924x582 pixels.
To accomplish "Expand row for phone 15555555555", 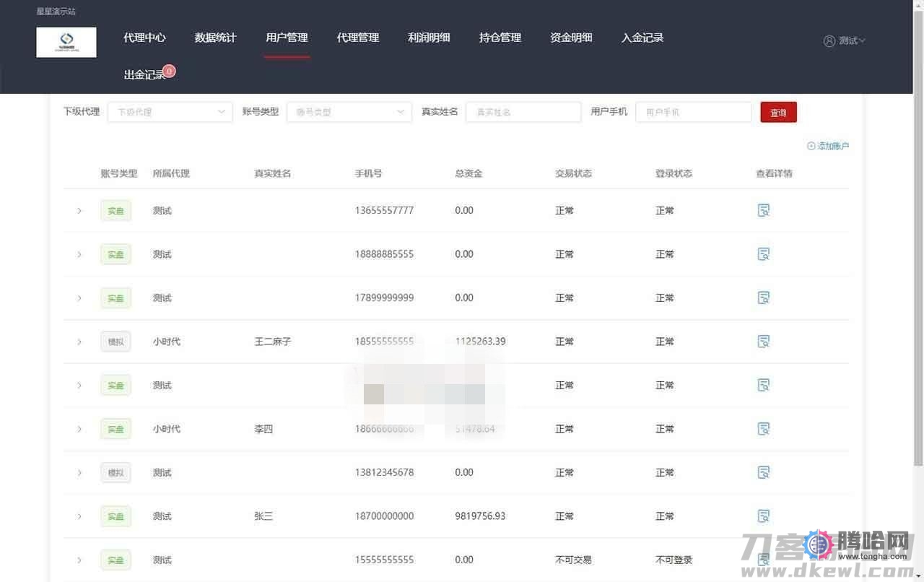I will (x=79, y=560).
